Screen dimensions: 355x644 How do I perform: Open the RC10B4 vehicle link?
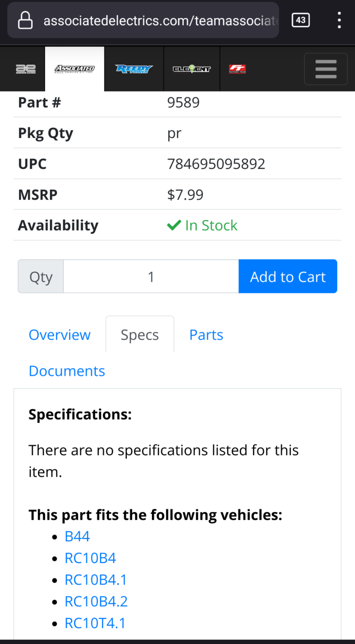click(90, 558)
